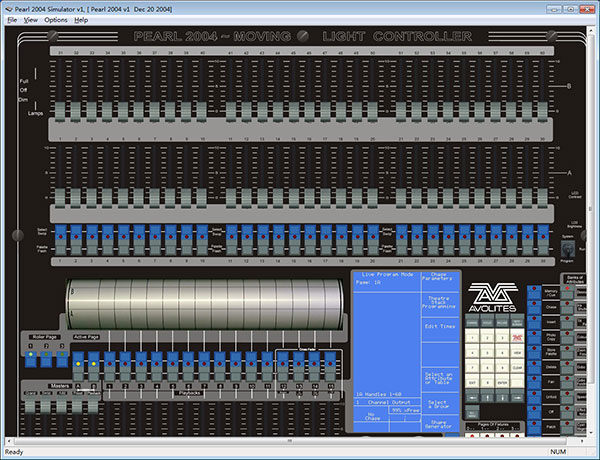The height and width of the screenshot is (460, 600).
Task: Click the right arrow key under the keypad
Action: point(517,398)
